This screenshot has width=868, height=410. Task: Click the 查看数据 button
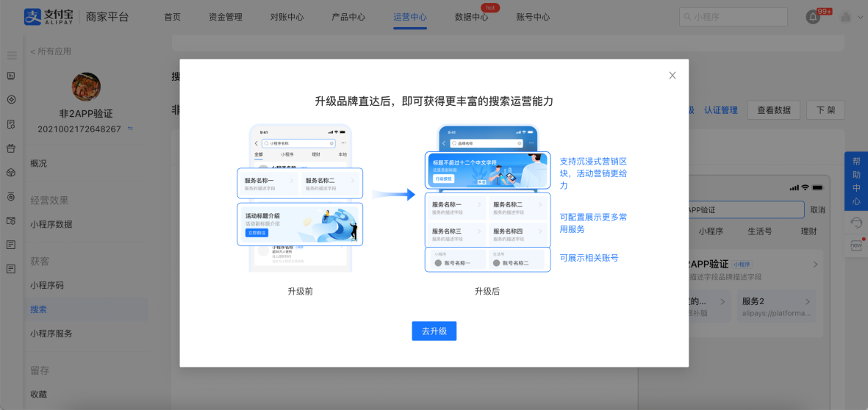[x=774, y=110]
